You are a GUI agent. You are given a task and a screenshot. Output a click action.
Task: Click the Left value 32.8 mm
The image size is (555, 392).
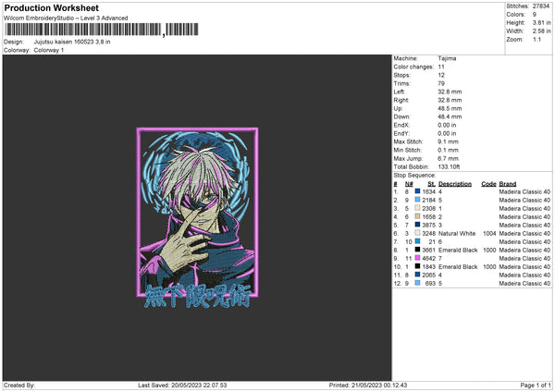(x=450, y=92)
